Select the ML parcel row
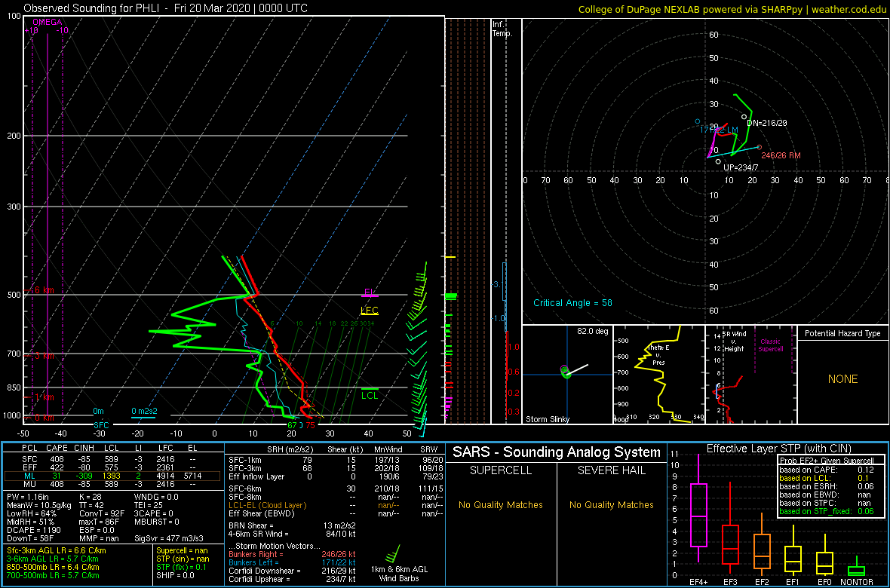The image size is (890, 588). (111, 476)
